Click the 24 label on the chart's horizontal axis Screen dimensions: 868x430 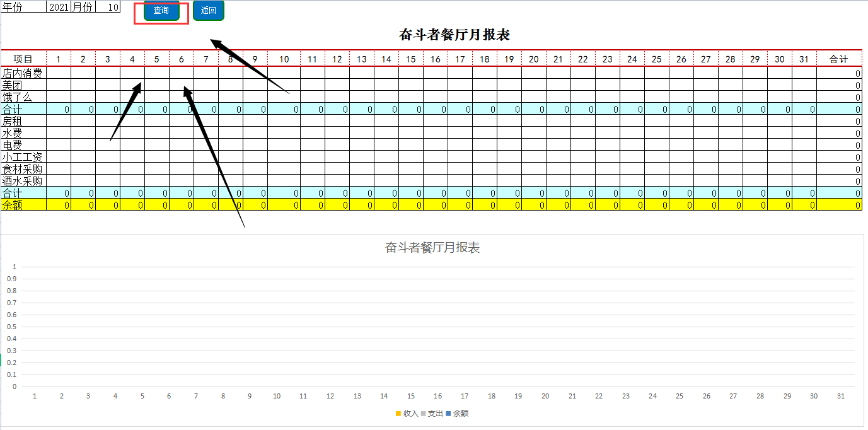pyautogui.click(x=653, y=396)
